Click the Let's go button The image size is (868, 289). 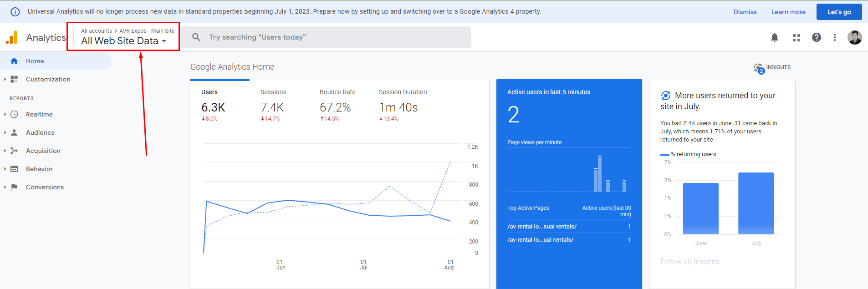(x=839, y=12)
